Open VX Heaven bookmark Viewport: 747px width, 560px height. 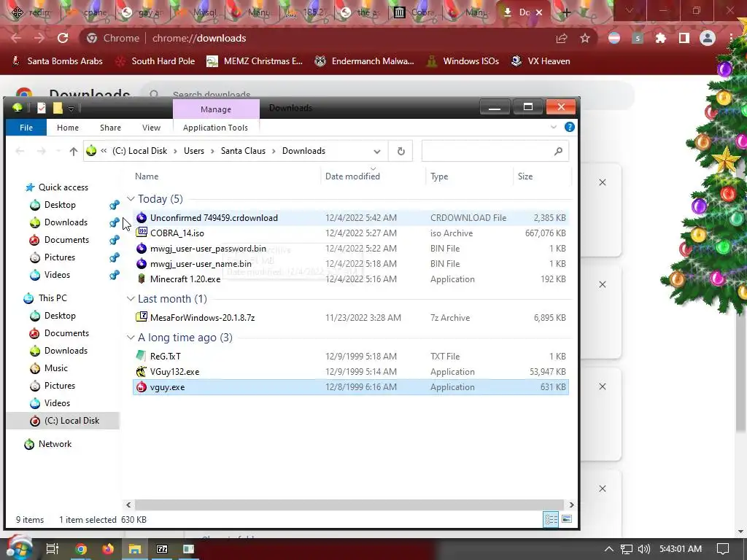point(541,61)
